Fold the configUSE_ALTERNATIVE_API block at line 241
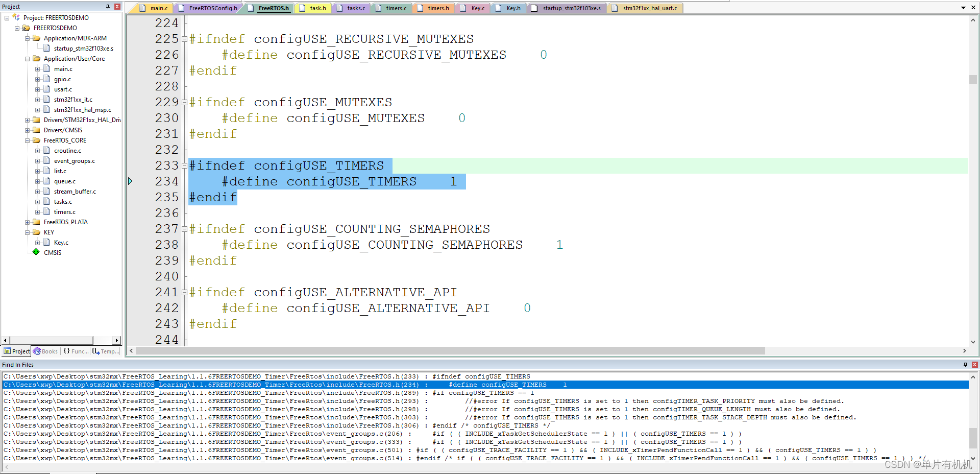The image size is (980, 474). click(184, 293)
